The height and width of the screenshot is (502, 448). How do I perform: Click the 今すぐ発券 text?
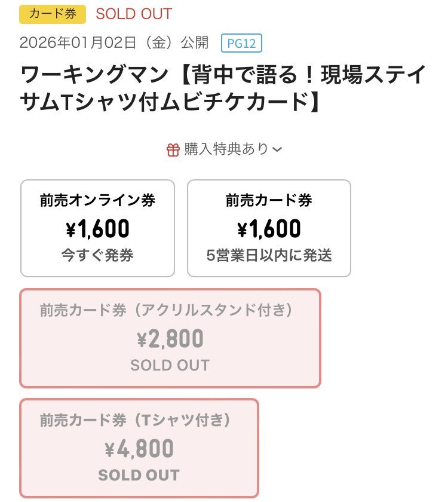pos(97,255)
